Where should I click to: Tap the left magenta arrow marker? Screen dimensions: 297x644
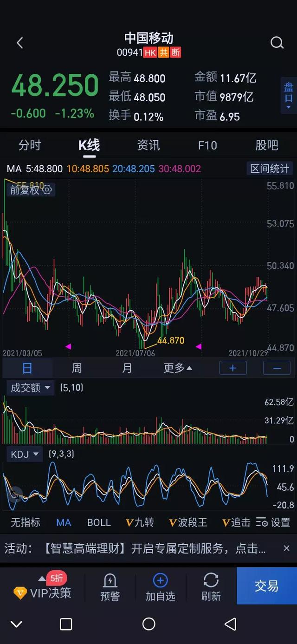coord(68,346)
